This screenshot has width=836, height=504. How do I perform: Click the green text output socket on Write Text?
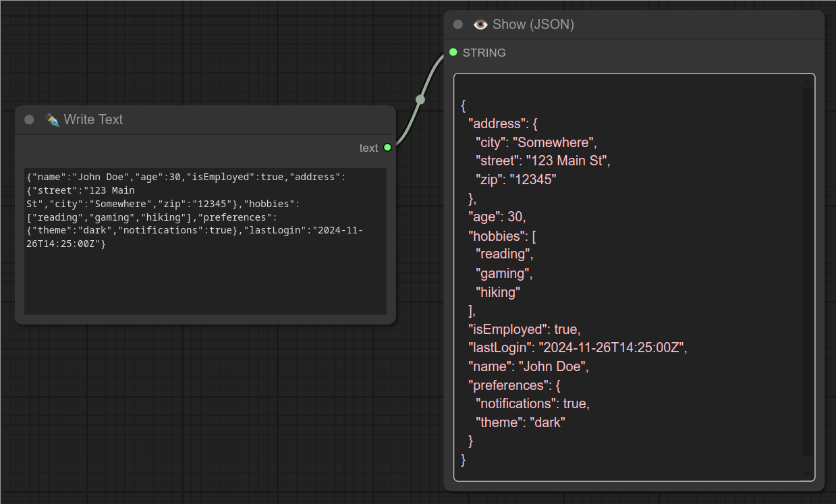(x=387, y=147)
